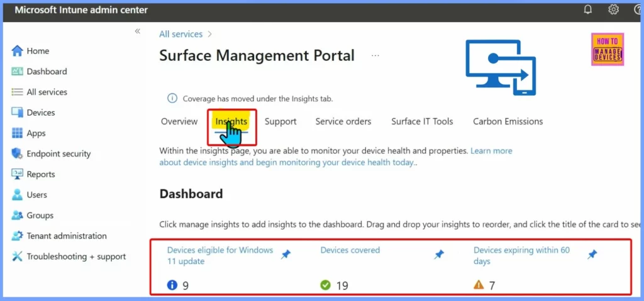Switch to the Overview tab
This screenshot has height=301, width=644.
(x=179, y=121)
